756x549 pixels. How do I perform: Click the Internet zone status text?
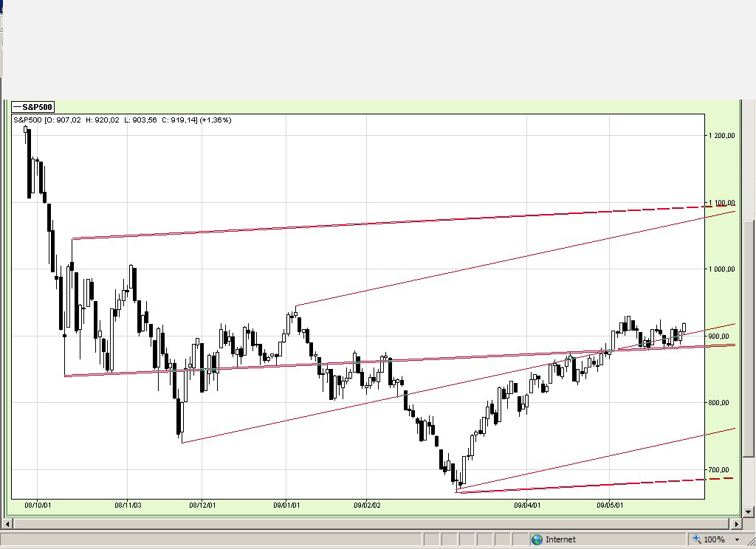(560, 539)
